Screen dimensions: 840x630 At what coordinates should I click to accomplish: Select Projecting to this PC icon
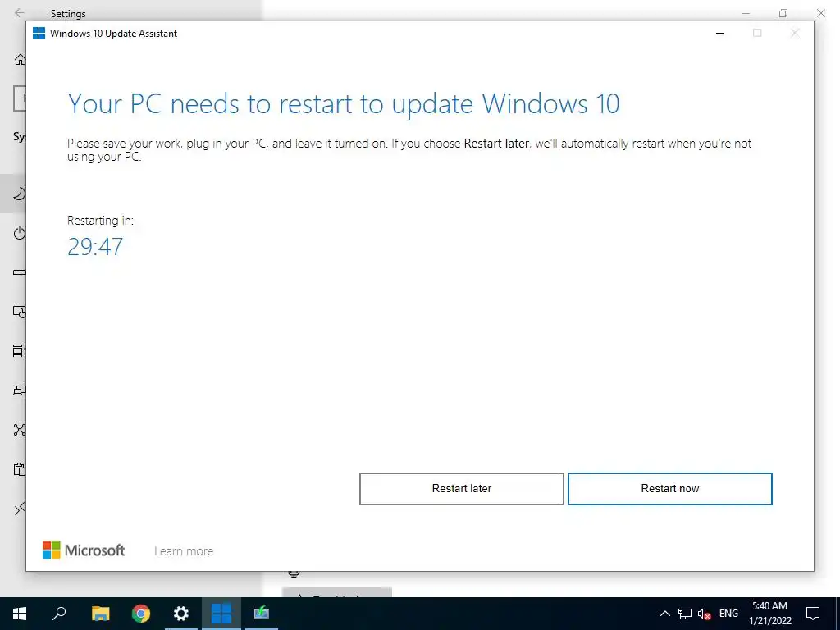click(20, 390)
